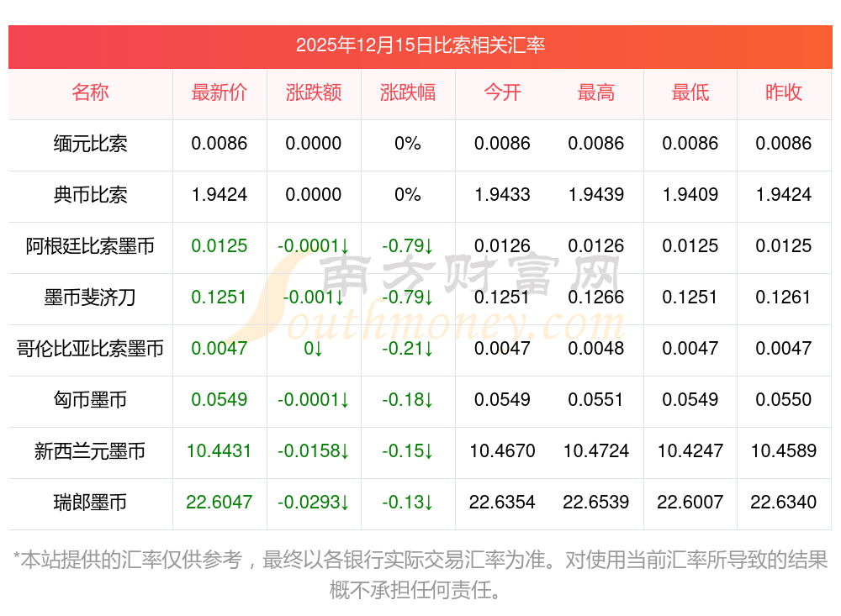841x616 pixels.
Task: Click highest price 0.1266
Action: [x=596, y=297]
